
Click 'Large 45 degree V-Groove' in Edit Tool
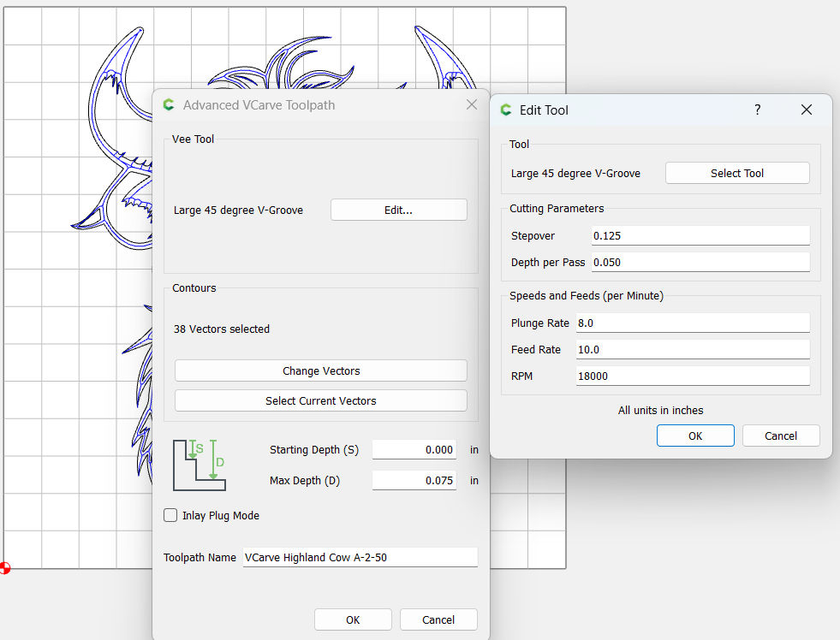[575, 174]
